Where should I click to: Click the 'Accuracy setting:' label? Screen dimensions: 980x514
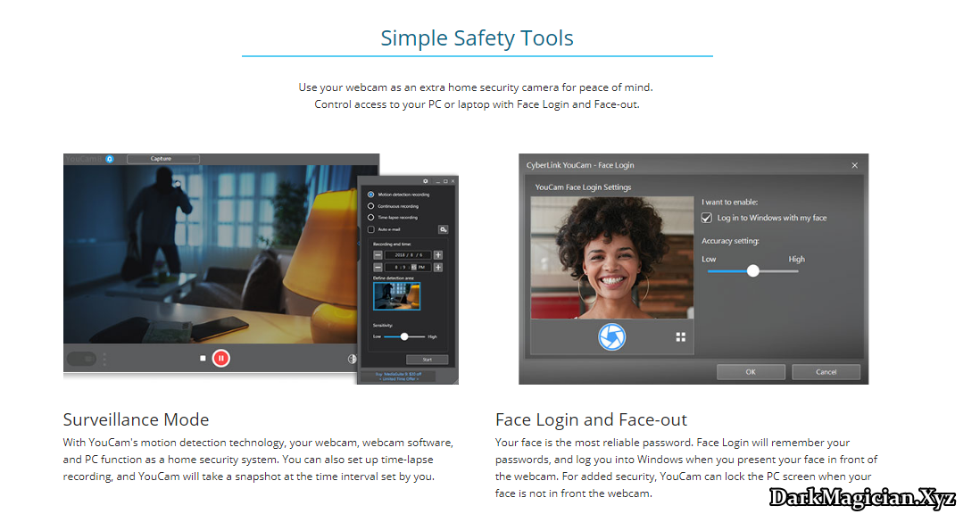point(730,241)
